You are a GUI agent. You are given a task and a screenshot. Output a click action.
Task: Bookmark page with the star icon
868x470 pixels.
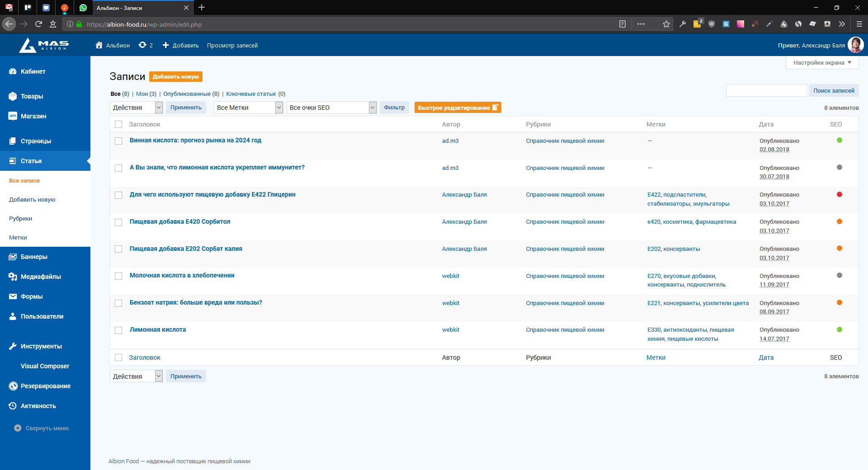666,24
